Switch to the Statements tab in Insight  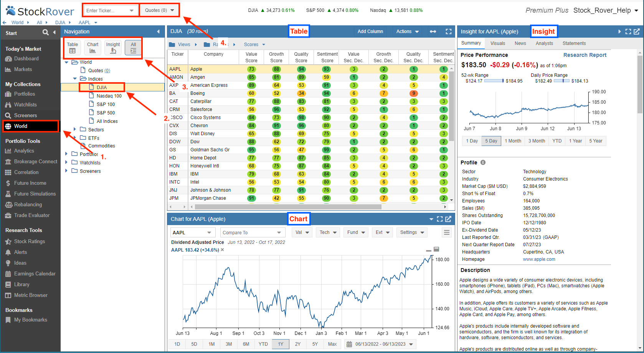574,43
